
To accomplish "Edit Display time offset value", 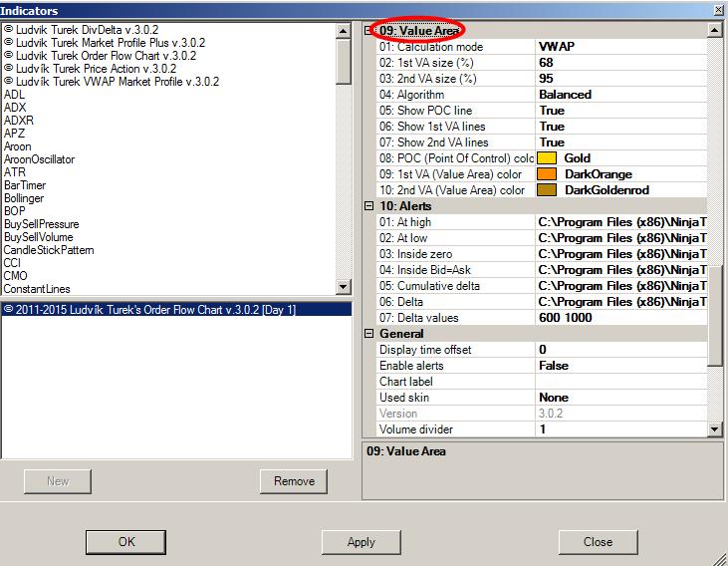I will tap(621, 350).
